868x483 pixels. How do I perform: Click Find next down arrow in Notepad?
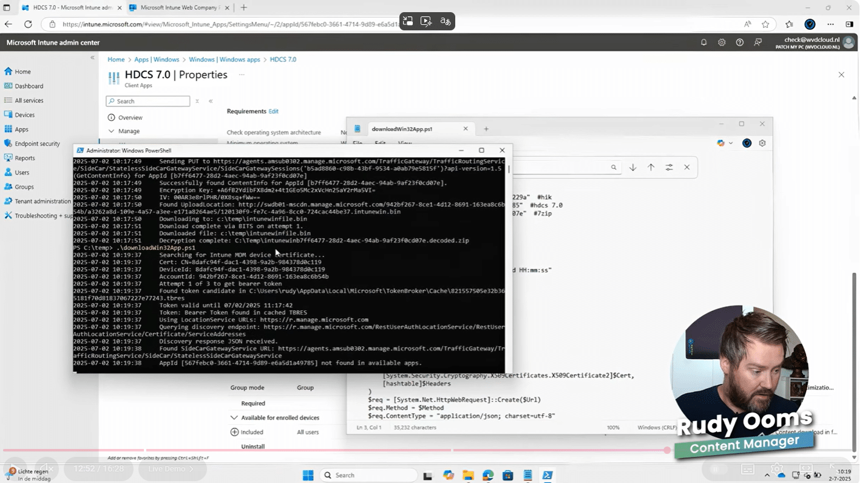click(632, 167)
